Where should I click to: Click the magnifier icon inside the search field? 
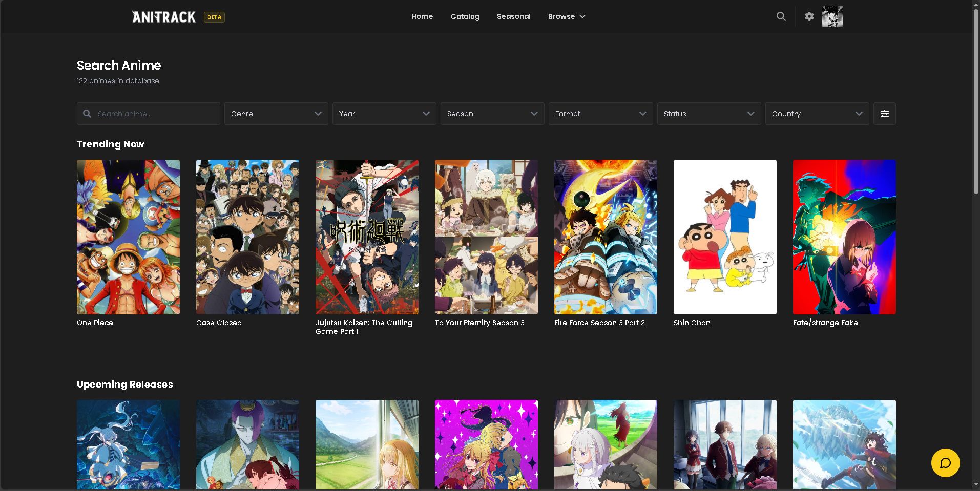pyautogui.click(x=88, y=114)
